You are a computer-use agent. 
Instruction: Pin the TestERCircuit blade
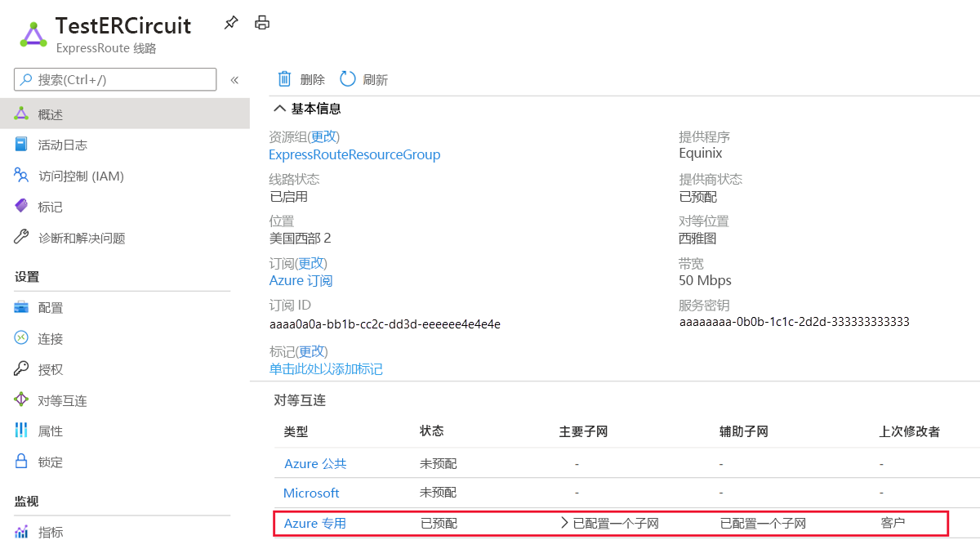pyautogui.click(x=231, y=23)
